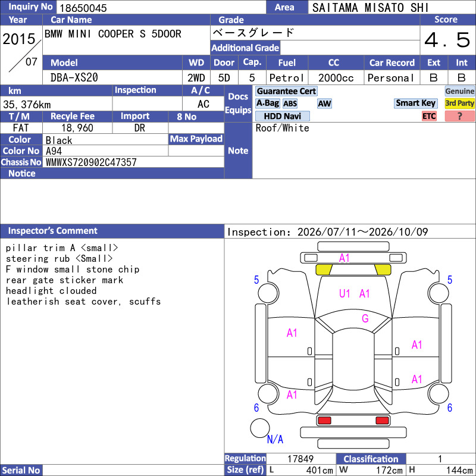Viewport: 476px width, 476px height.
Task: Click the AC air conditioning value
Action: coord(203,104)
